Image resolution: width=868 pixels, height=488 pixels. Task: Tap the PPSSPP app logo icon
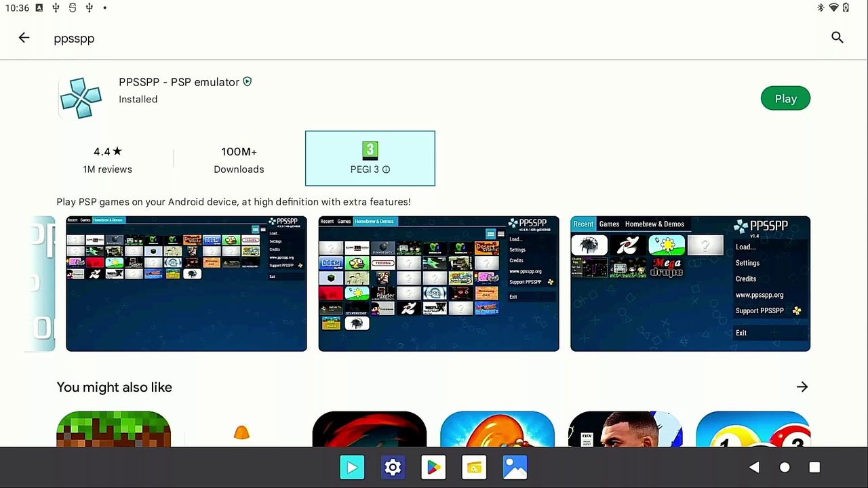(80, 98)
